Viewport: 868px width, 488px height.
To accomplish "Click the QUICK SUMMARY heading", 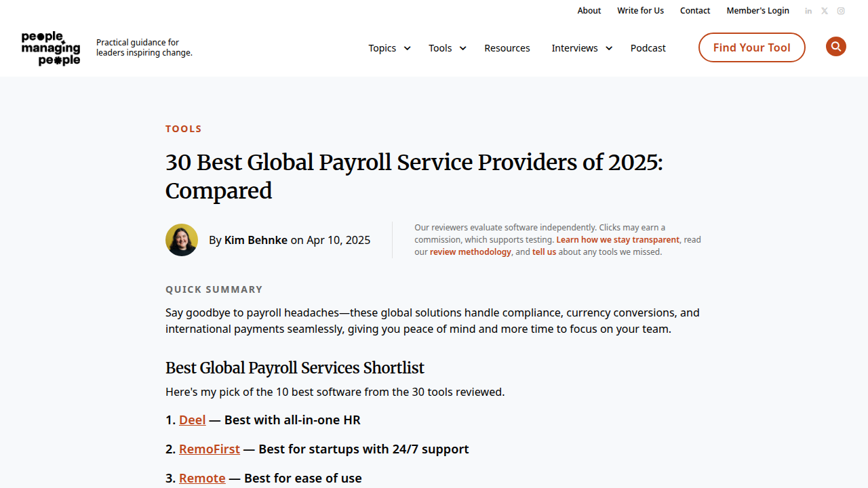I will 214,289.
